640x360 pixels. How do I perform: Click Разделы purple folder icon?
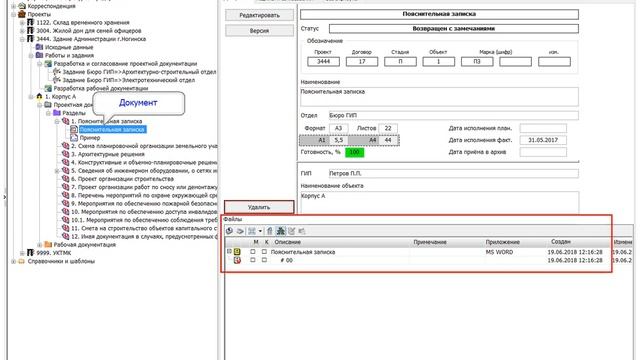coord(57,113)
